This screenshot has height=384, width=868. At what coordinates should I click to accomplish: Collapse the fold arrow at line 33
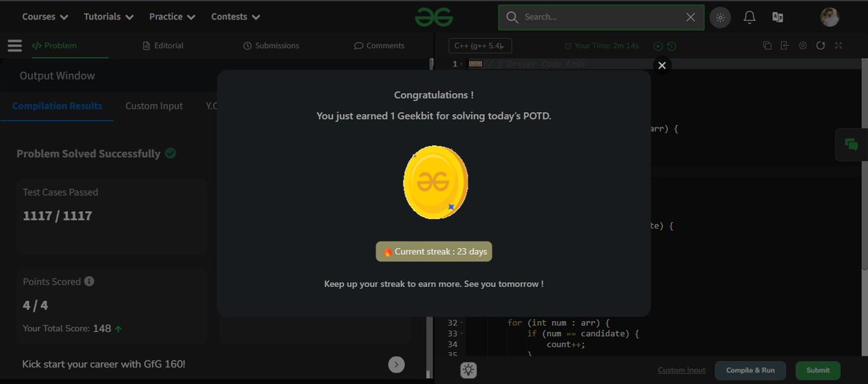coord(463,333)
